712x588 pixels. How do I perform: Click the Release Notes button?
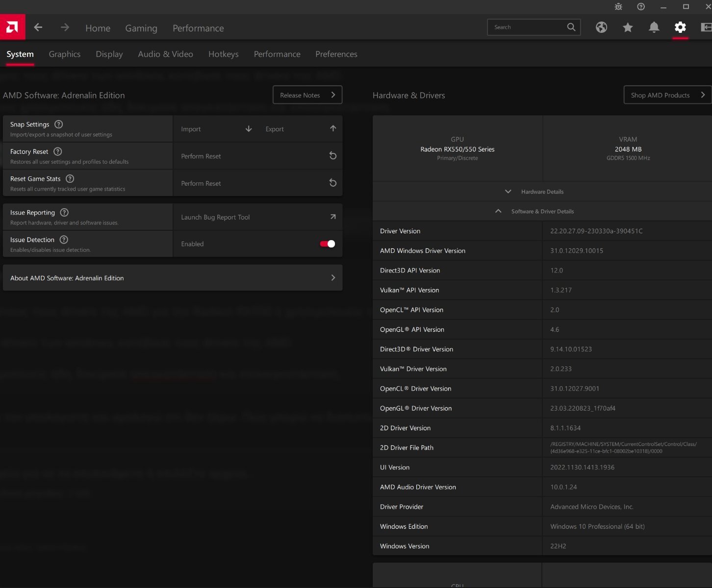307,95
